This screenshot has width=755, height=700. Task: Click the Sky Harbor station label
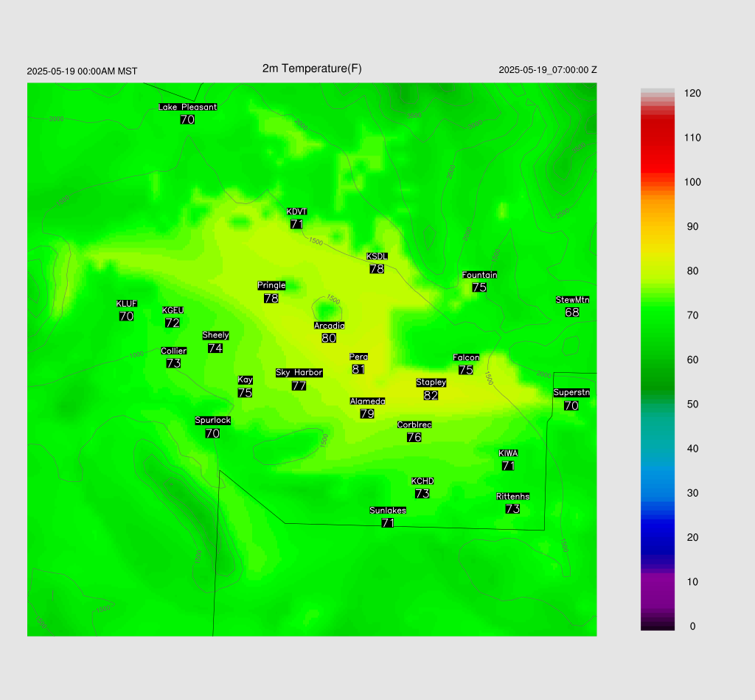(299, 373)
